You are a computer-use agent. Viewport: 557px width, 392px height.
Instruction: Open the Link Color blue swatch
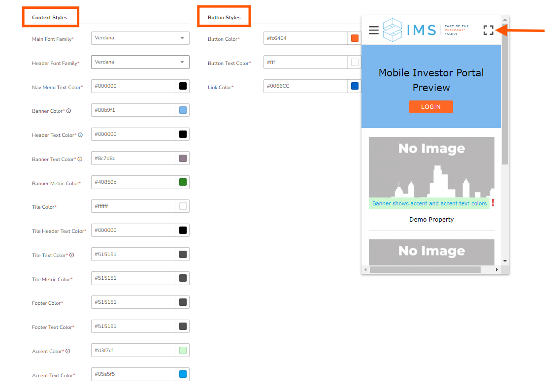[355, 86]
